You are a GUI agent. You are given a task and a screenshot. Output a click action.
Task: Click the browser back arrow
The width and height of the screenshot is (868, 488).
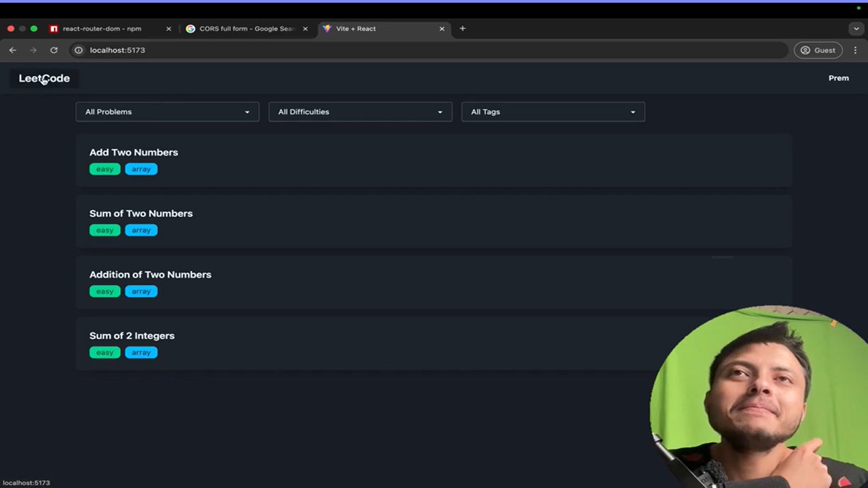pos(12,50)
